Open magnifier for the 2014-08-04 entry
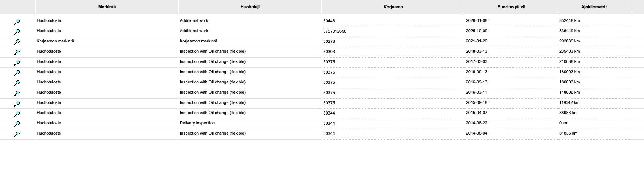Viewport: 644px width, 171px height. pyautogui.click(x=17, y=134)
